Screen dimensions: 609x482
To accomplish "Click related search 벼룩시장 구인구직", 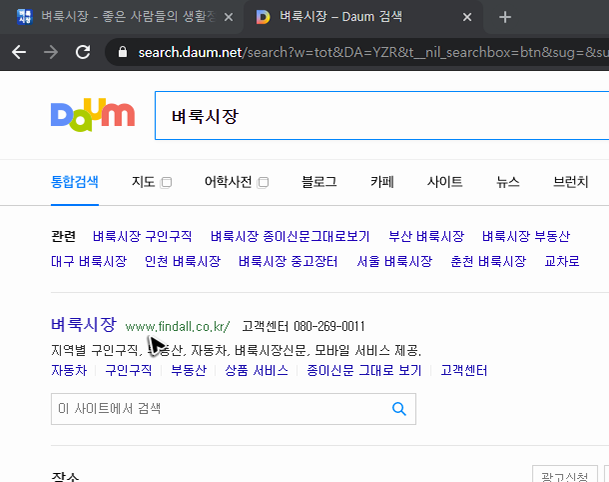I will [x=142, y=236].
